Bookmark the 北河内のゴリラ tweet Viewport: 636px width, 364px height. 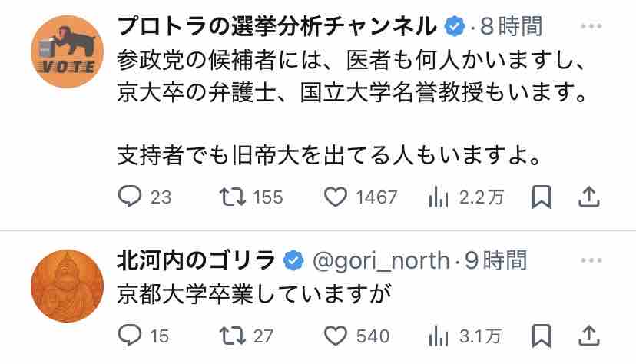(542, 336)
